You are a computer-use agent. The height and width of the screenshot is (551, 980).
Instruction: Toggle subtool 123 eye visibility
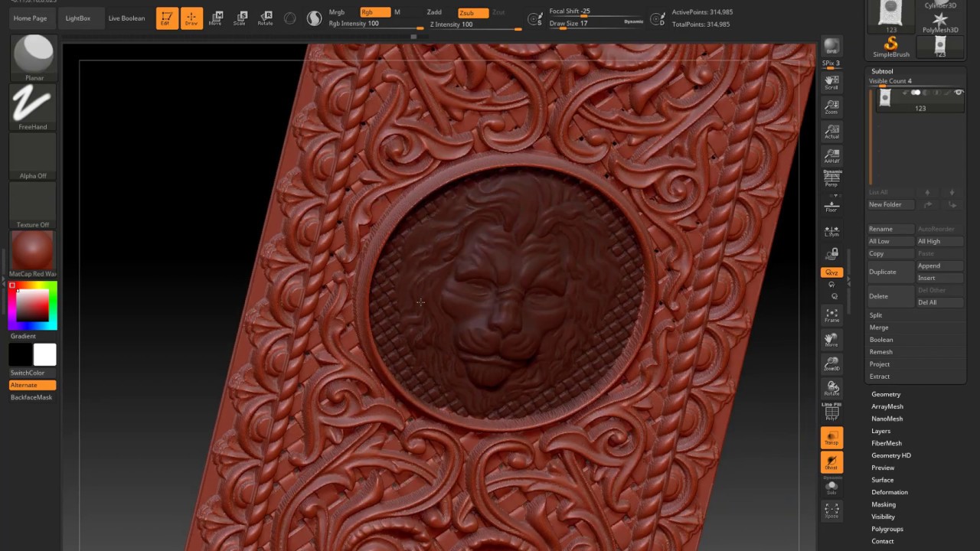(959, 93)
